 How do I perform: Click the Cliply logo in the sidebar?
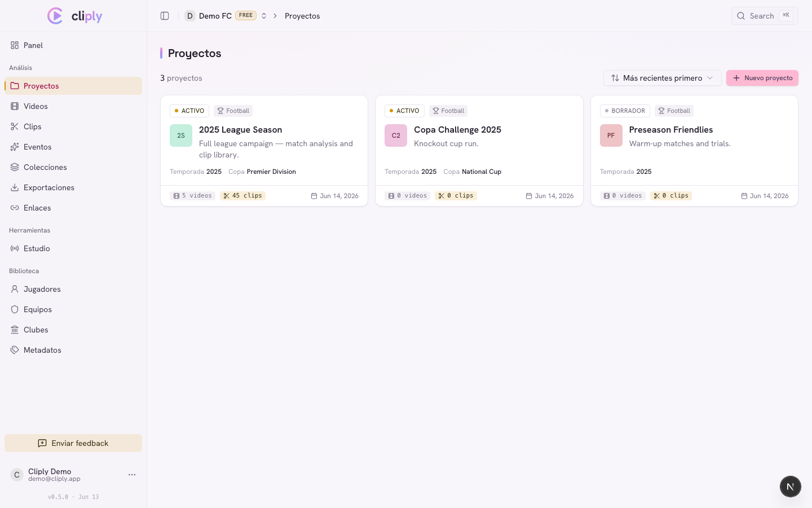[x=74, y=16]
